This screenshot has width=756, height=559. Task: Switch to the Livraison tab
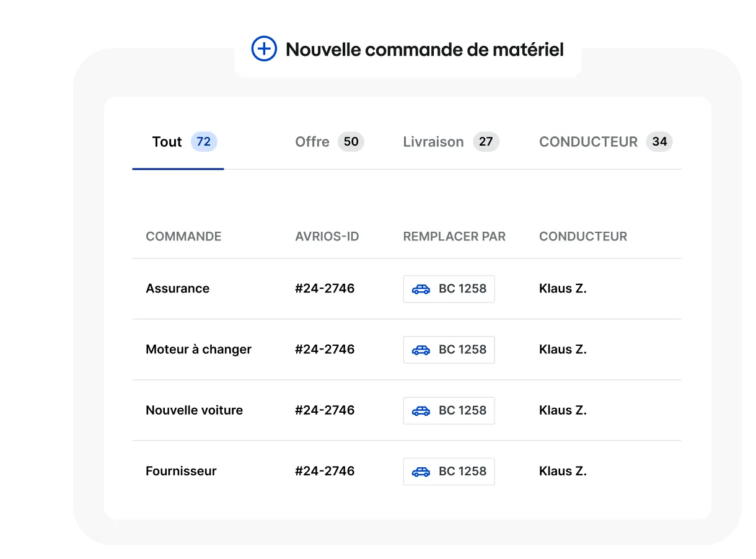451,142
